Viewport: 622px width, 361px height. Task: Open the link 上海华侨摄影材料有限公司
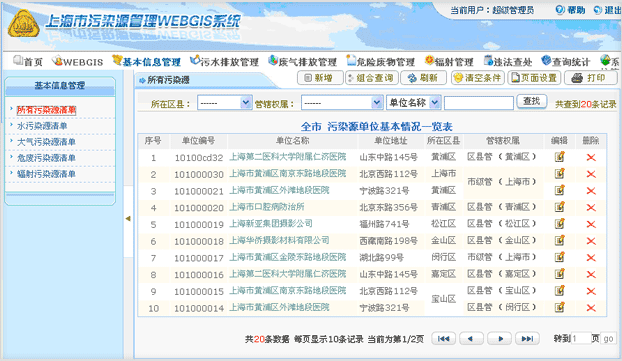[279, 240]
